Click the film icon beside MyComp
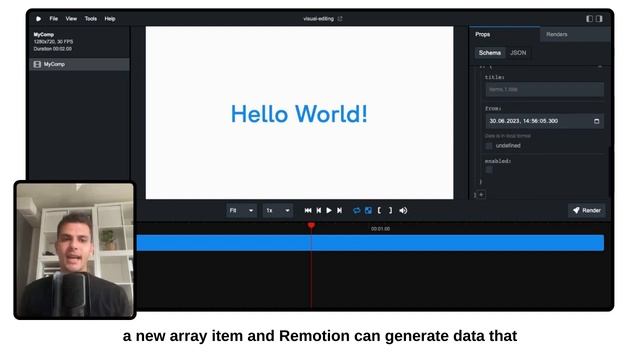Image resolution: width=640 pixels, height=360 pixels. coord(37,64)
